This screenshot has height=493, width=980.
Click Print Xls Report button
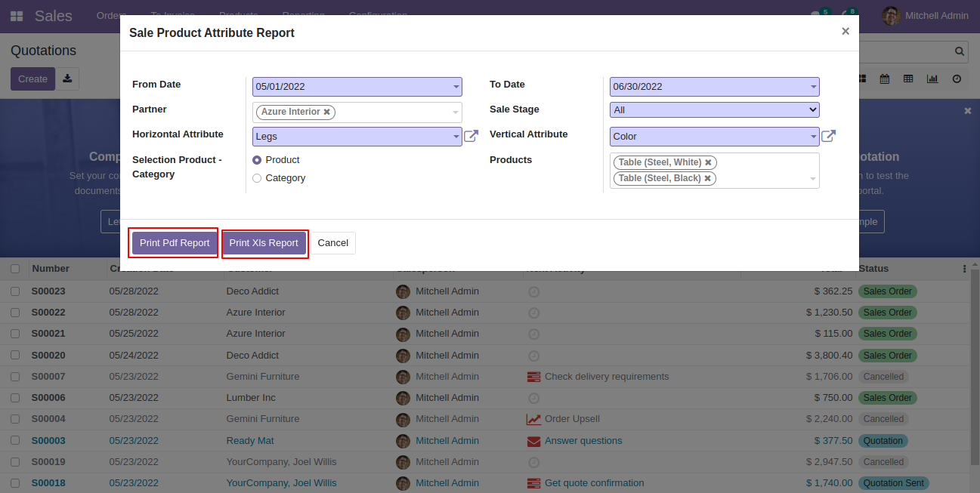pyautogui.click(x=264, y=243)
